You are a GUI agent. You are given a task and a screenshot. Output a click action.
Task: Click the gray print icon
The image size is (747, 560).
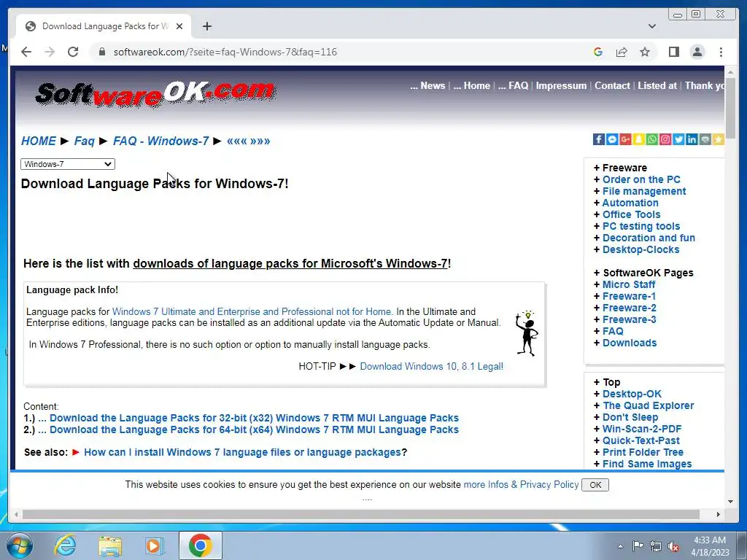[705, 139]
